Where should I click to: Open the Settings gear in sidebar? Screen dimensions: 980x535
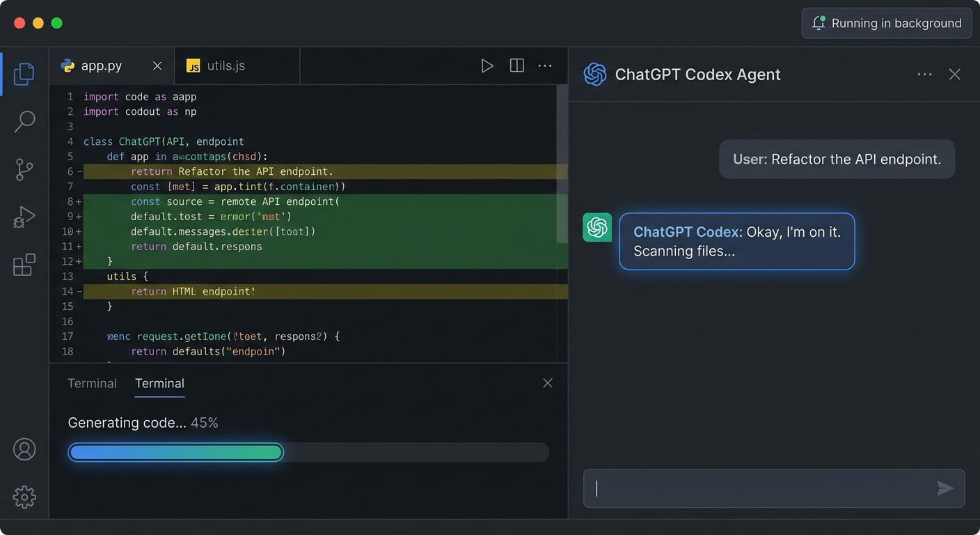[x=24, y=497]
